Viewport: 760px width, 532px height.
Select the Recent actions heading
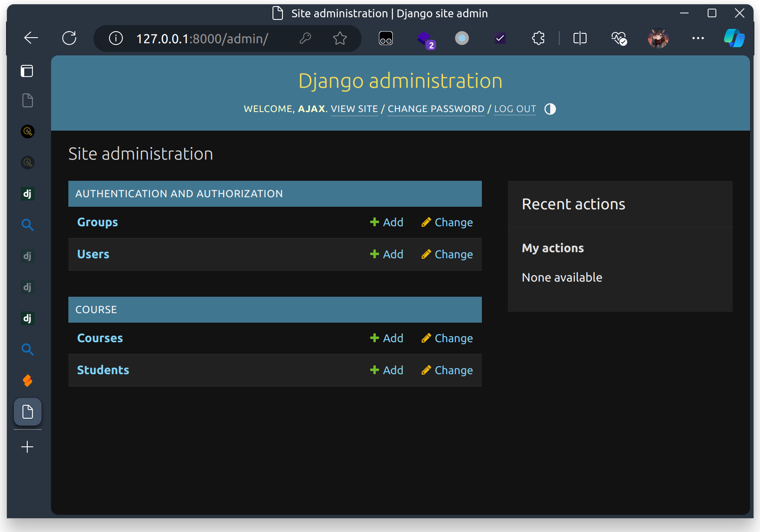pos(574,204)
